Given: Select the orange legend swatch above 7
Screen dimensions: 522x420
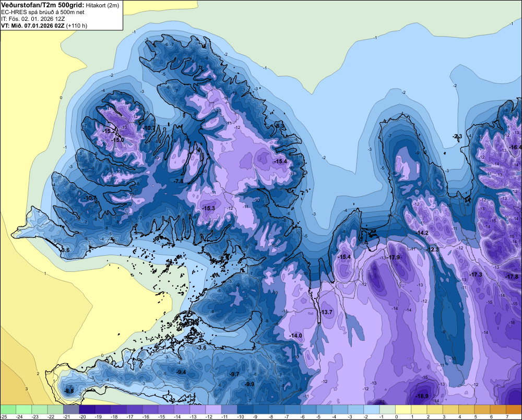Looking at the screenshot, I should coord(514,409).
